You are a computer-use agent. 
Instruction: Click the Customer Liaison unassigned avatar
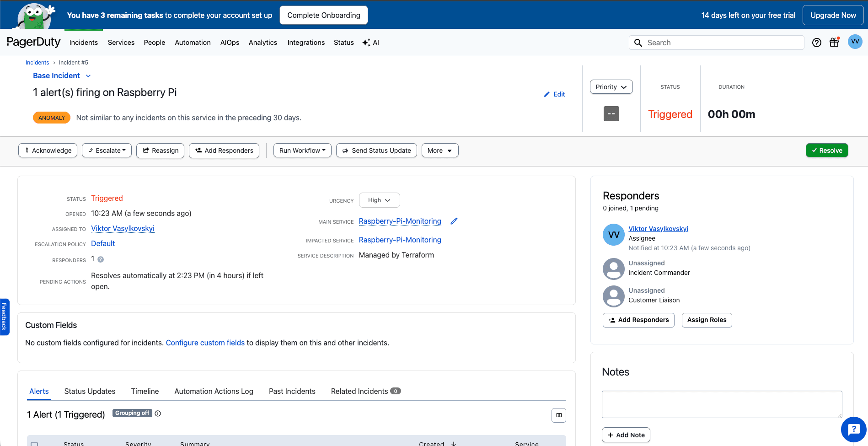614,296
